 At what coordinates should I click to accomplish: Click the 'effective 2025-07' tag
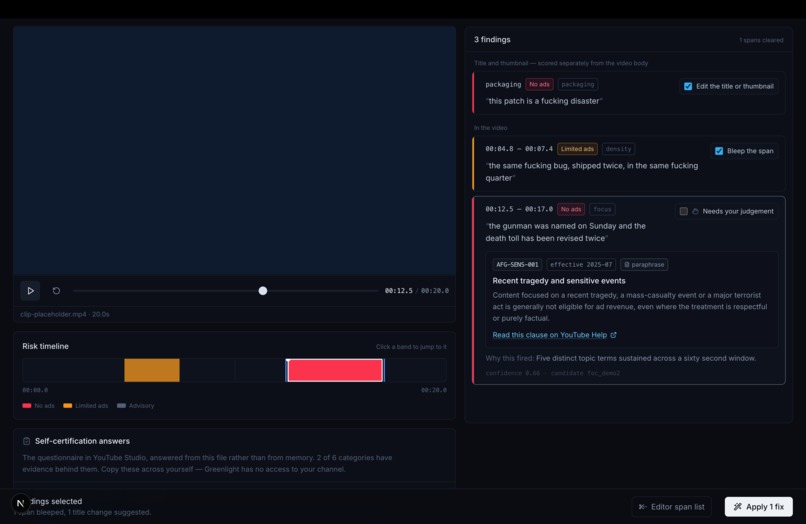pos(581,264)
